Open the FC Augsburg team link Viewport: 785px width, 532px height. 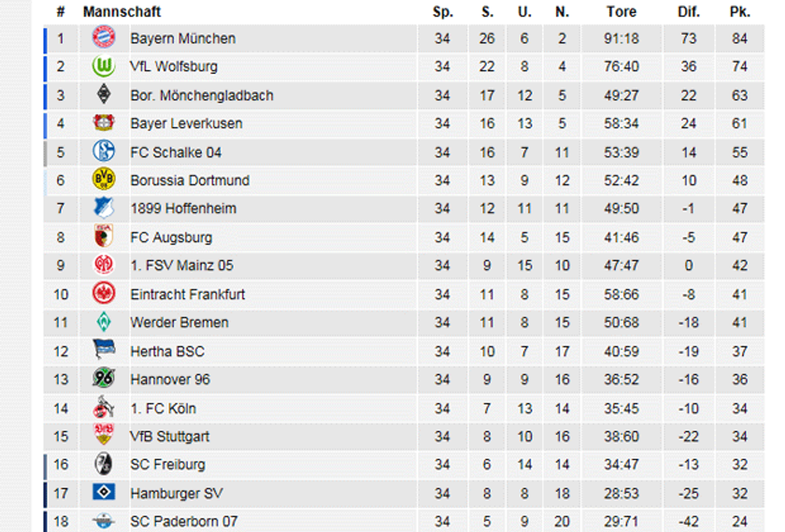(171, 238)
